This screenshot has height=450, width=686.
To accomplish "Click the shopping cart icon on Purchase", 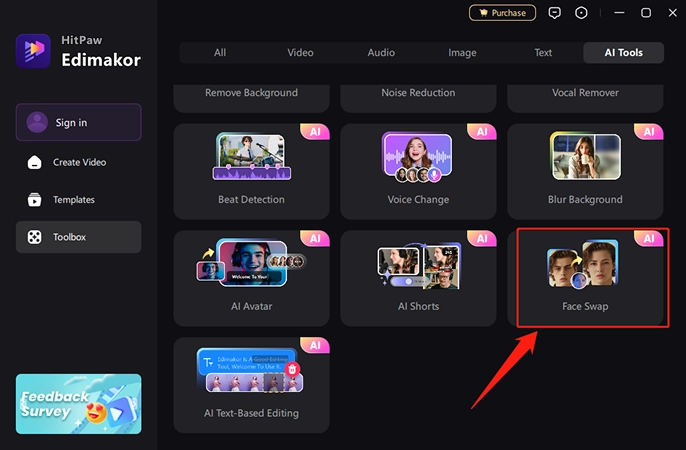I will click(x=483, y=13).
